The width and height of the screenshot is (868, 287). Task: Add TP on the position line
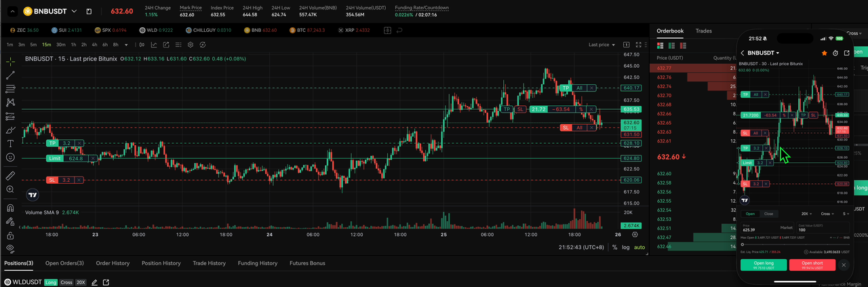pos(507,109)
